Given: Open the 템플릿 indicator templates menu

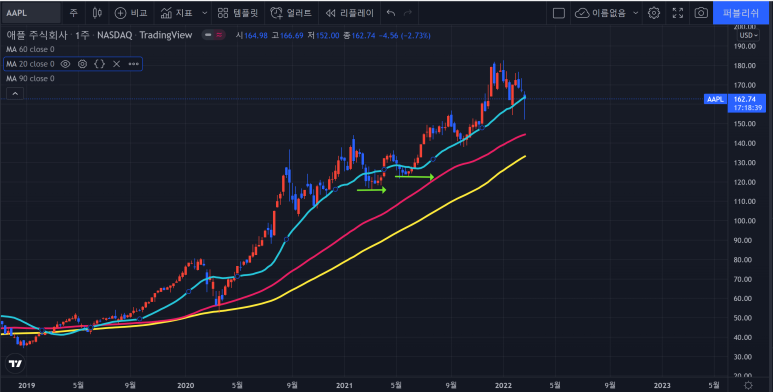Looking at the screenshot, I should click(238, 13).
